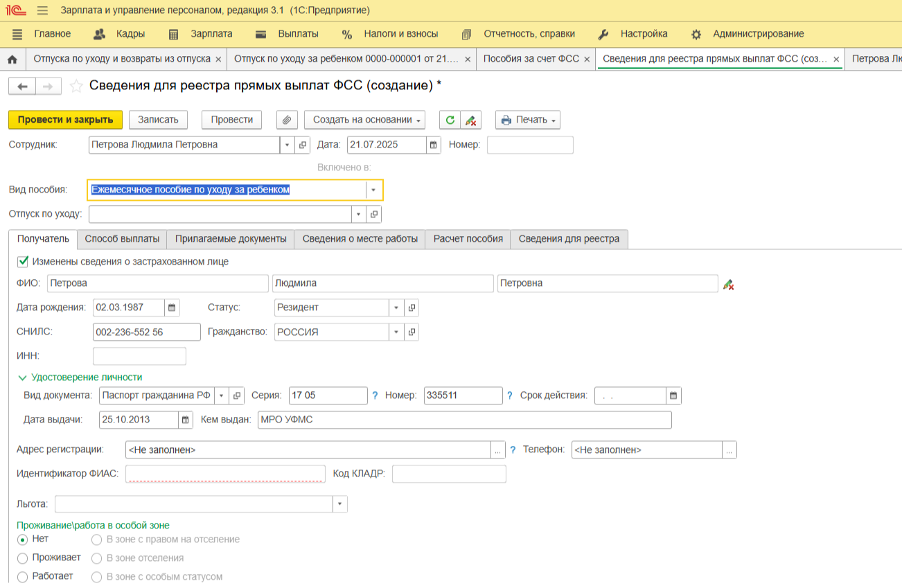Screen dimensions: 902x588
Task: Click ellipsis button of Адрес регистрации
Action: (x=498, y=450)
